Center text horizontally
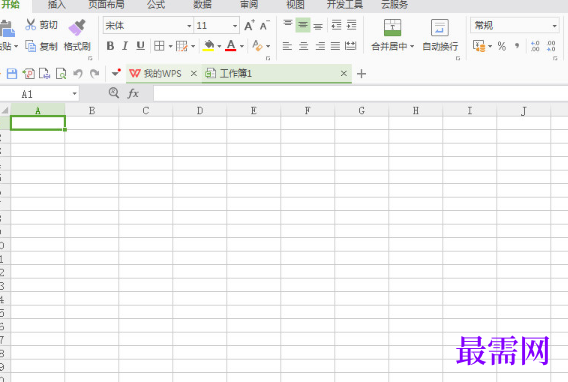Image resolution: width=568 pixels, height=382 pixels. click(304, 46)
